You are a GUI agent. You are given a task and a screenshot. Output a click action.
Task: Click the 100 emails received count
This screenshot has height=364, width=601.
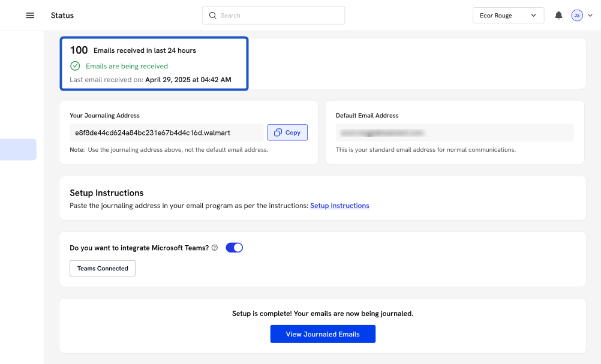(79, 50)
